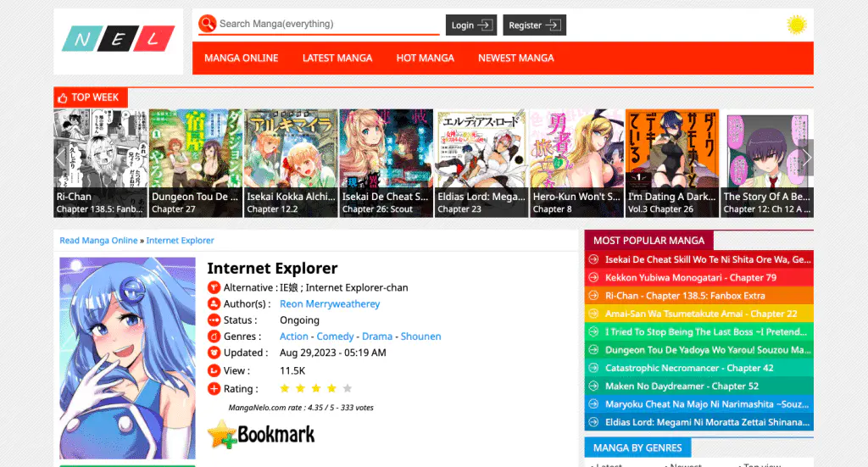Screen dimensions: 868x467
Task: Open Internet Explorer manga cover image
Action: pyautogui.click(x=127, y=358)
